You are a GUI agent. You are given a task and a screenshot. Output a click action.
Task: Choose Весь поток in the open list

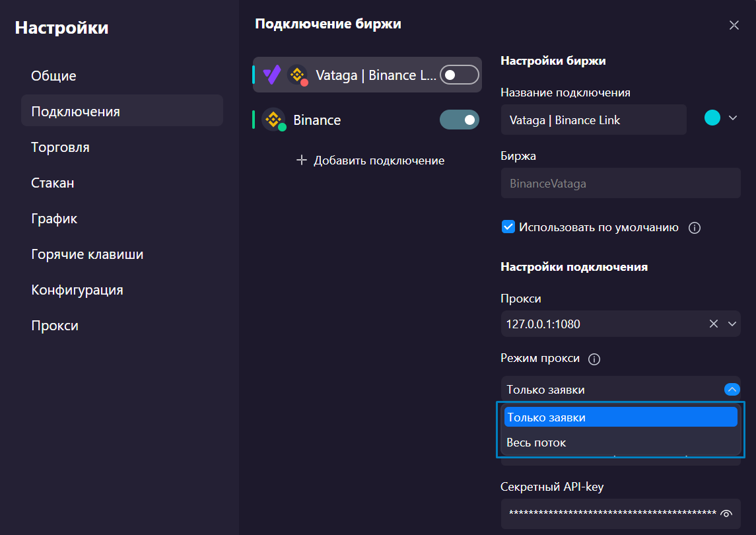[621, 443]
